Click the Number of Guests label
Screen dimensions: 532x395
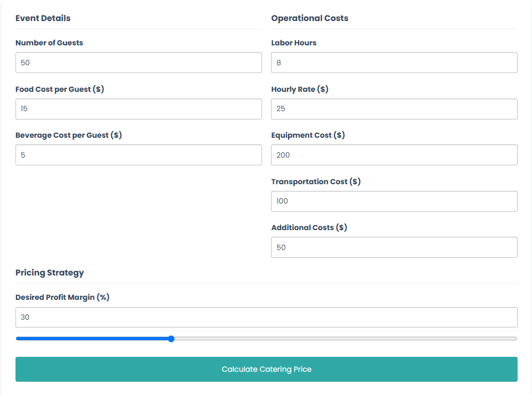pos(49,43)
